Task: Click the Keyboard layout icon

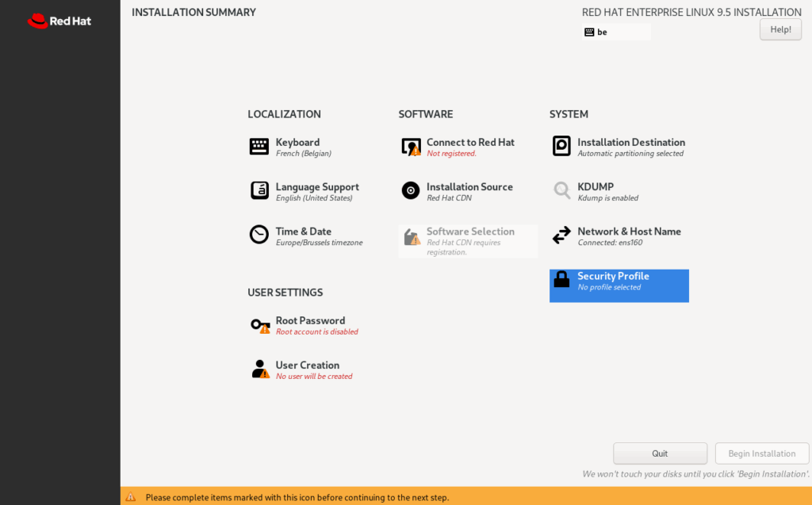Action: click(x=259, y=147)
